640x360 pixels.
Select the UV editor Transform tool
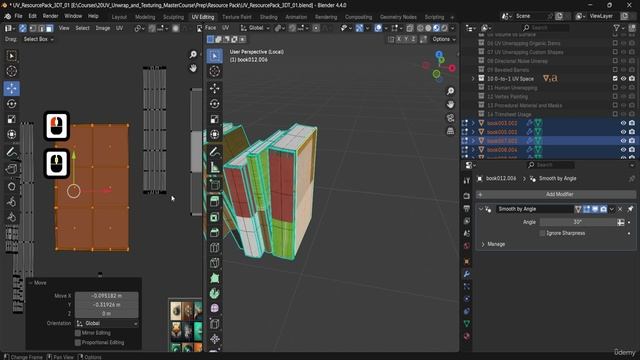click(11, 134)
